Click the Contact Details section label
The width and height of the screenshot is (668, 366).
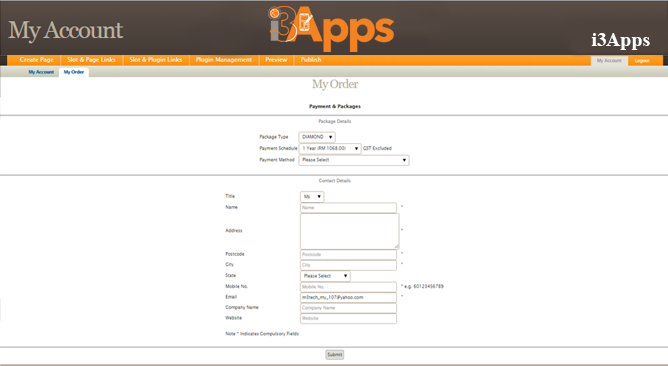point(335,181)
